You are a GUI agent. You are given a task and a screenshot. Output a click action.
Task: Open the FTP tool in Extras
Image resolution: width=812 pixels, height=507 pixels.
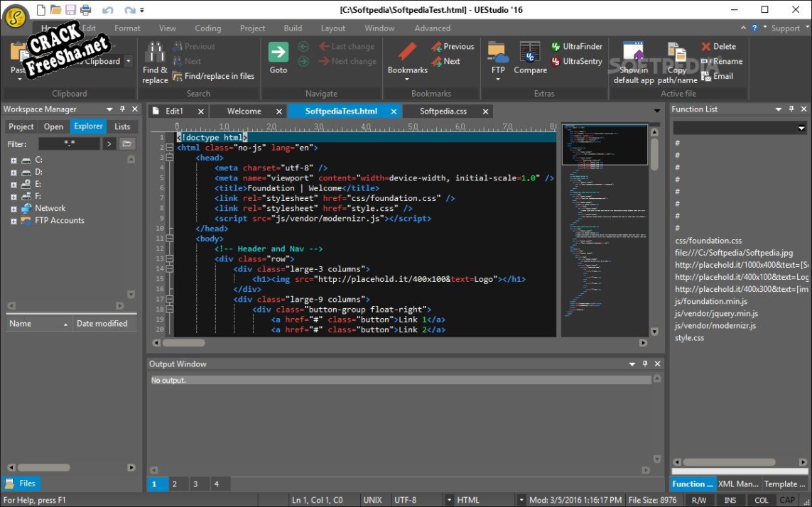pos(497,53)
